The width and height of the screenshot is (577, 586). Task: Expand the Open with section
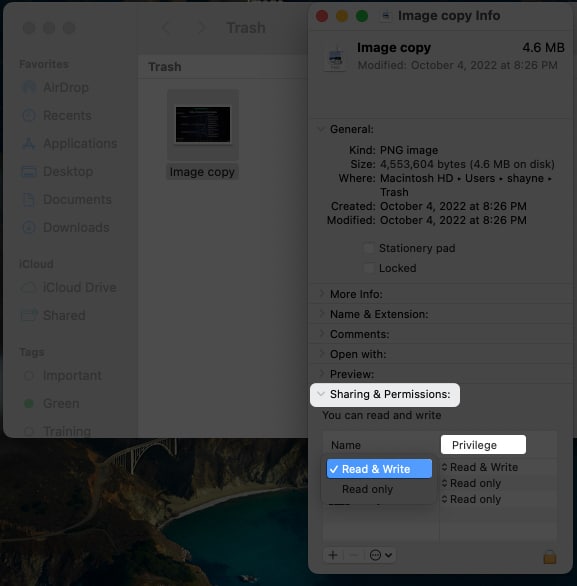click(x=321, y=354)
